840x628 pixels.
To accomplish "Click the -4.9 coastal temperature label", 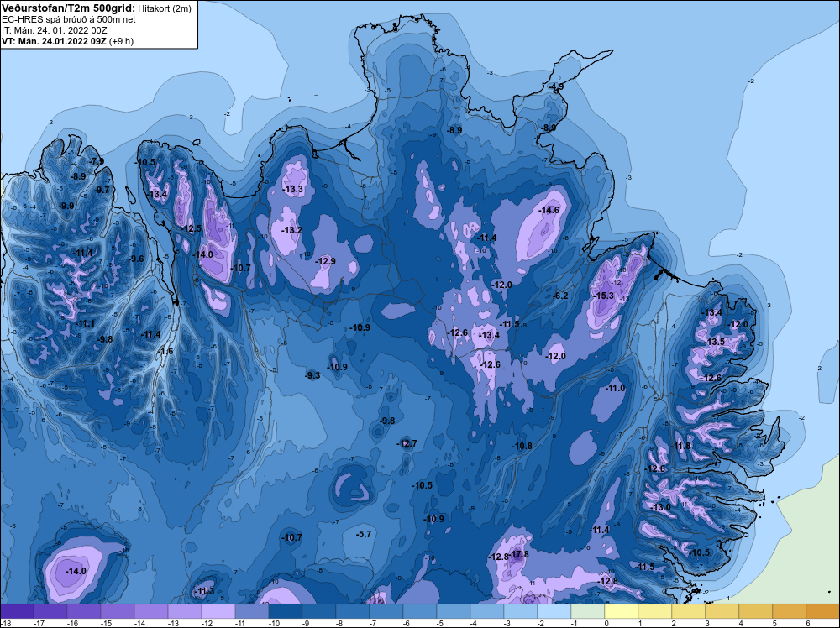I will [557, 86].
